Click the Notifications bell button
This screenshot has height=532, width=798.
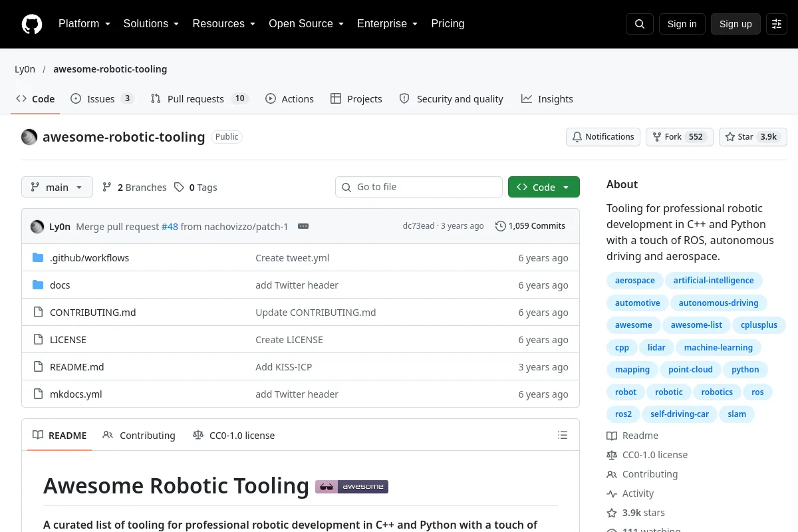point(603,137)
